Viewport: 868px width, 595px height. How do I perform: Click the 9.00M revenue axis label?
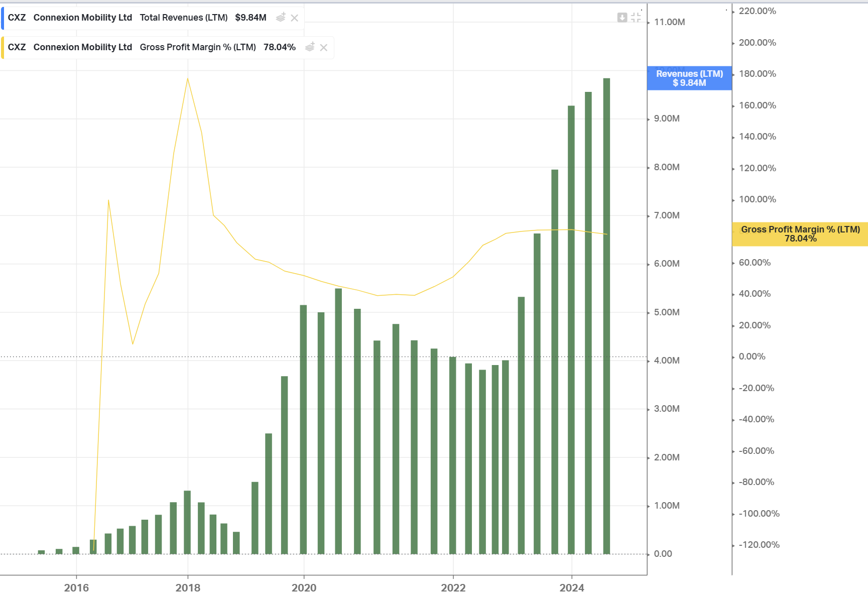click(667, 118)
